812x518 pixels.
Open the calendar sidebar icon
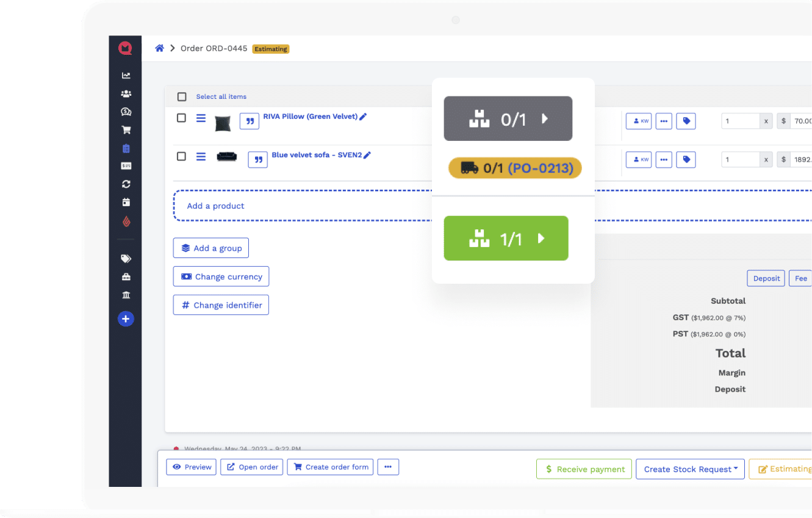pos(126,202)
